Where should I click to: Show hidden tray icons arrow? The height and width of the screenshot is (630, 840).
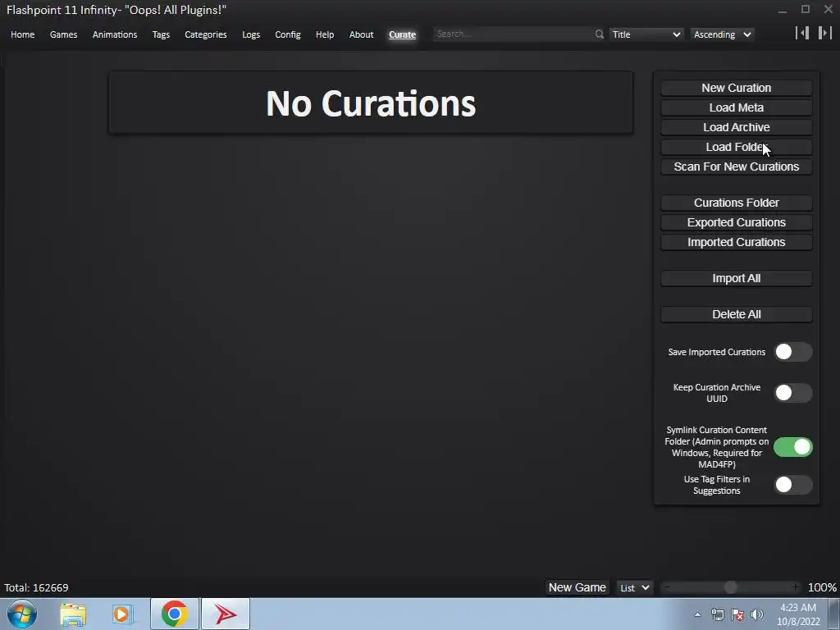697,614
